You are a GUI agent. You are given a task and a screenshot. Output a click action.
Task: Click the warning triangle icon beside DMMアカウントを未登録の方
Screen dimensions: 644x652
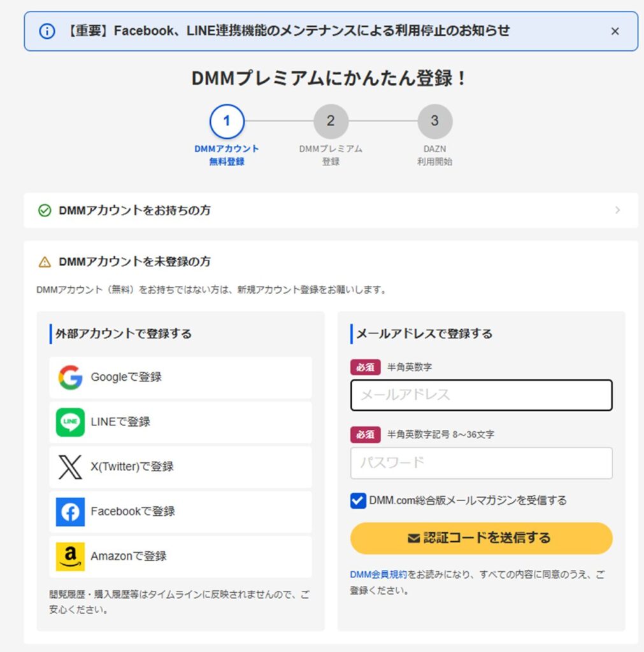pyautogui.click(x=45, y=262)
